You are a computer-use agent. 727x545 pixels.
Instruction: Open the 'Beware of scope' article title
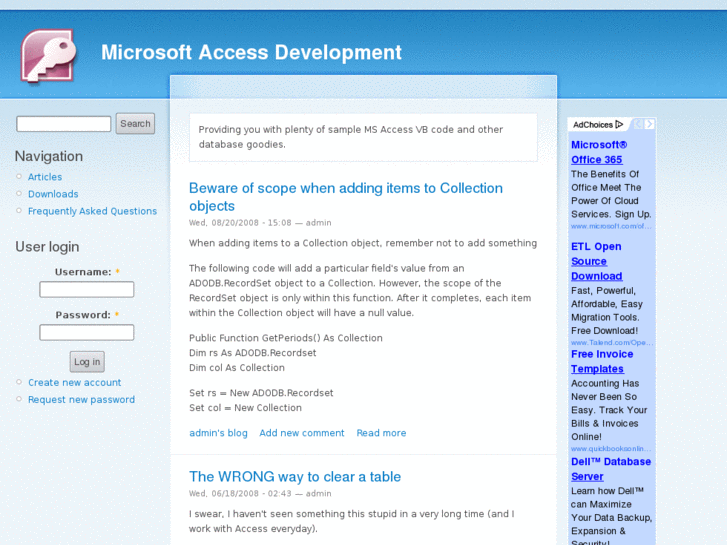pos(346,197)
